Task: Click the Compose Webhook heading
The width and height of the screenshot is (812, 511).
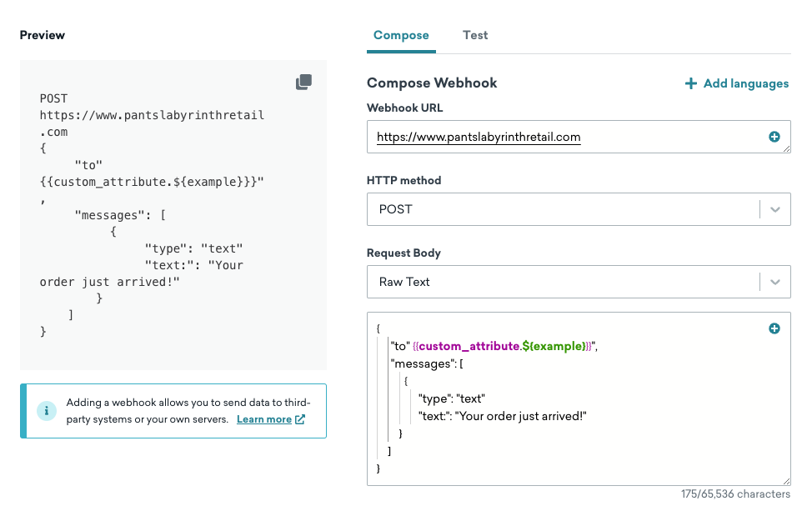Action: 432,83
